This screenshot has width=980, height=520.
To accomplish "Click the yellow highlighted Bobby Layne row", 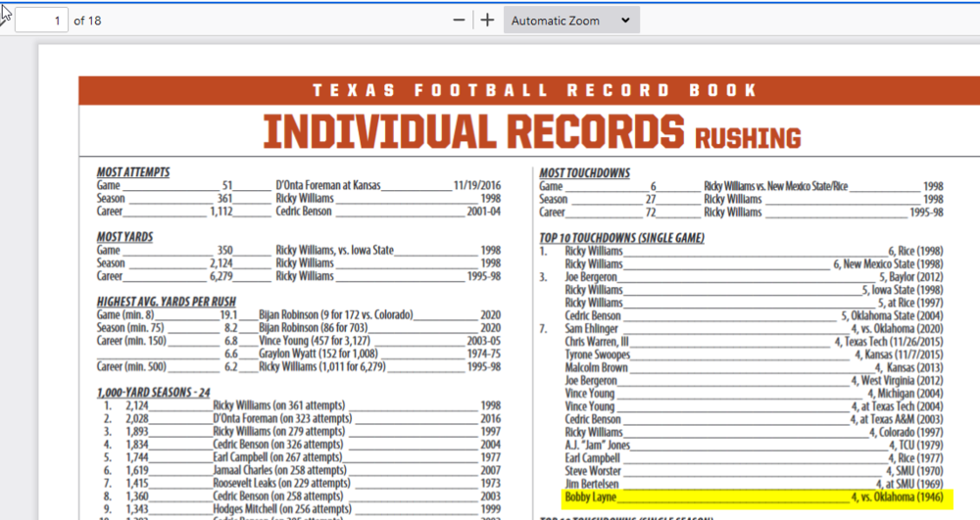I will pyautogui.click(x=754, y=497).
